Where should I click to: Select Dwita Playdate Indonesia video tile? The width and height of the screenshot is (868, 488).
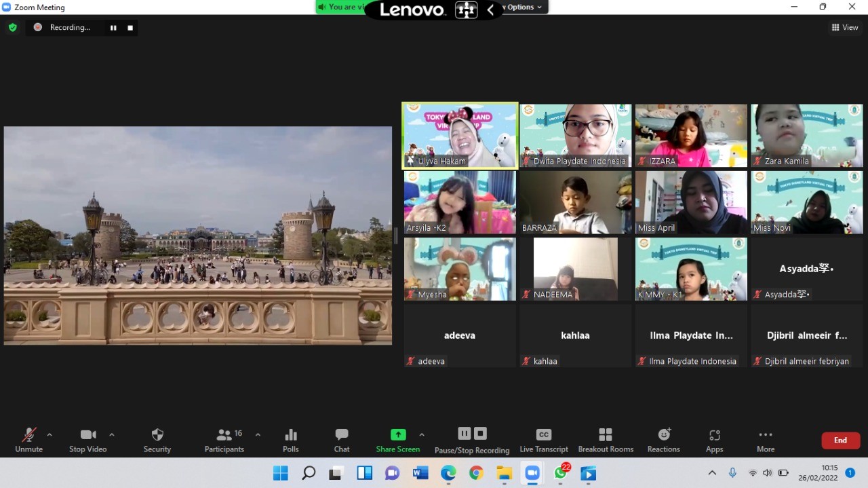tap(576, 136)
